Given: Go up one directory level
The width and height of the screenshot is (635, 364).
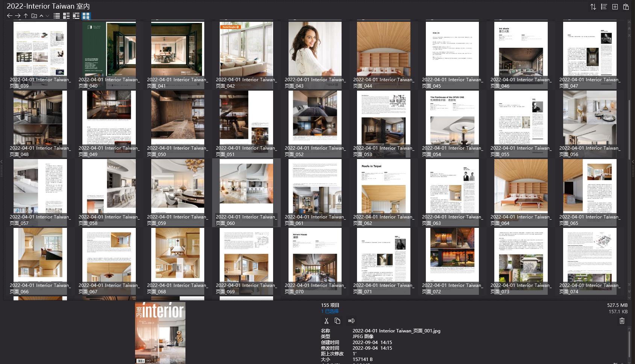Looking at the screenshot, I should coord(25,16).
